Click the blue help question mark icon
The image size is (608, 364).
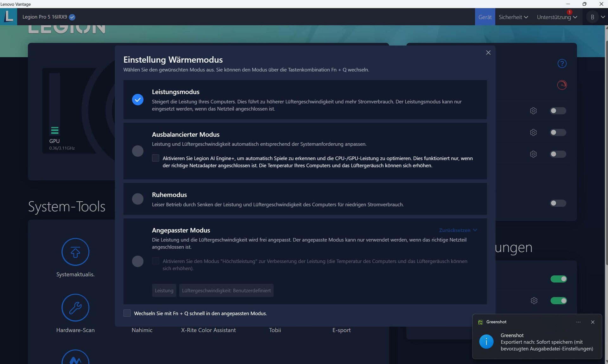click(562, 64)
